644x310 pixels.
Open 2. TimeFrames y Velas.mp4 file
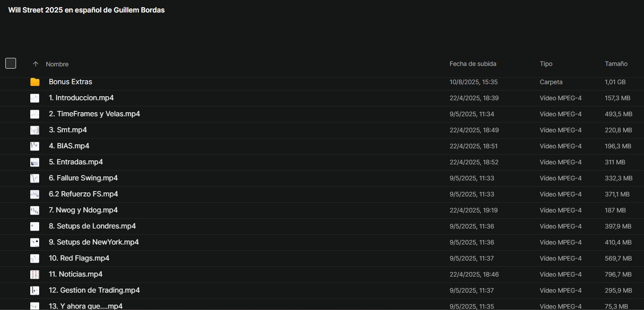click(x=94, y=114)
